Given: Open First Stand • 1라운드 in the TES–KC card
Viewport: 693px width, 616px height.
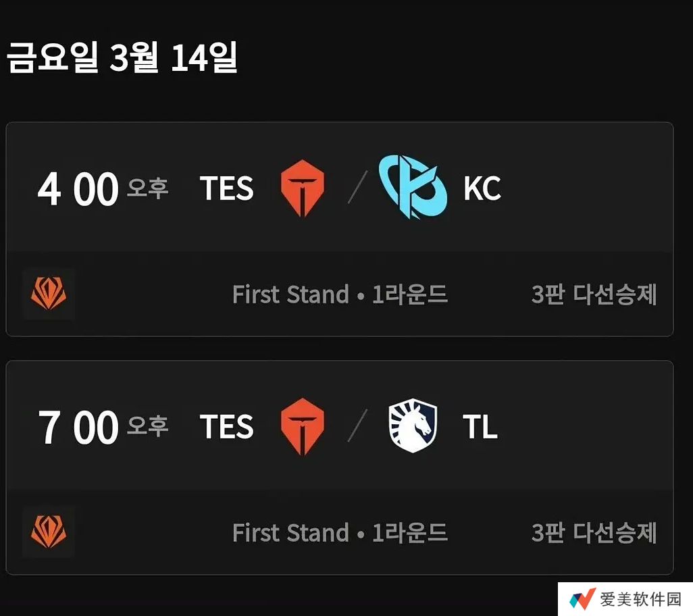Looking at the screenshot, I should 340,294.
